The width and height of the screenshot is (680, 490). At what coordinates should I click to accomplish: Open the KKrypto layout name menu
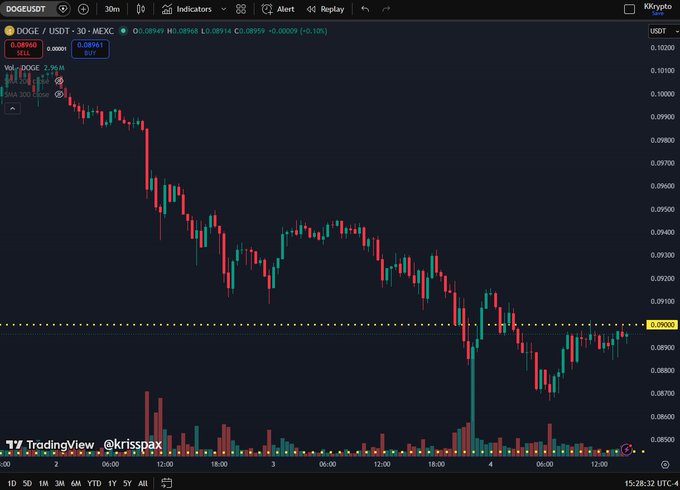tap(657, 7)
